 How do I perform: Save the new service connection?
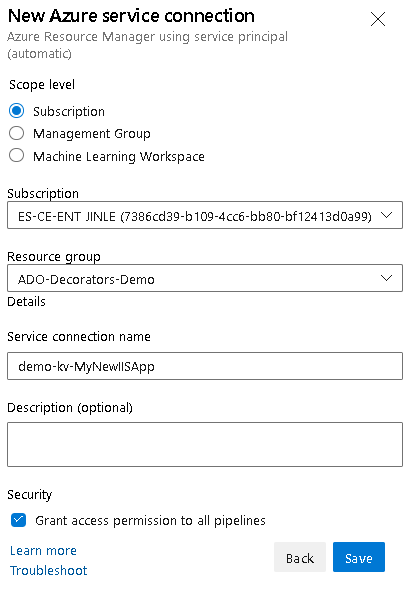click(x=359, y=557)
